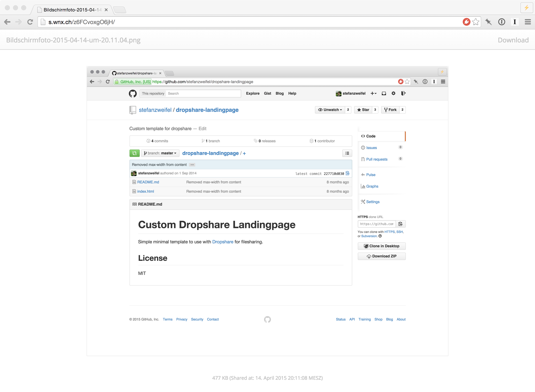Open the Unwatch dropdown
535x392 pixels.
pos(330,110)
